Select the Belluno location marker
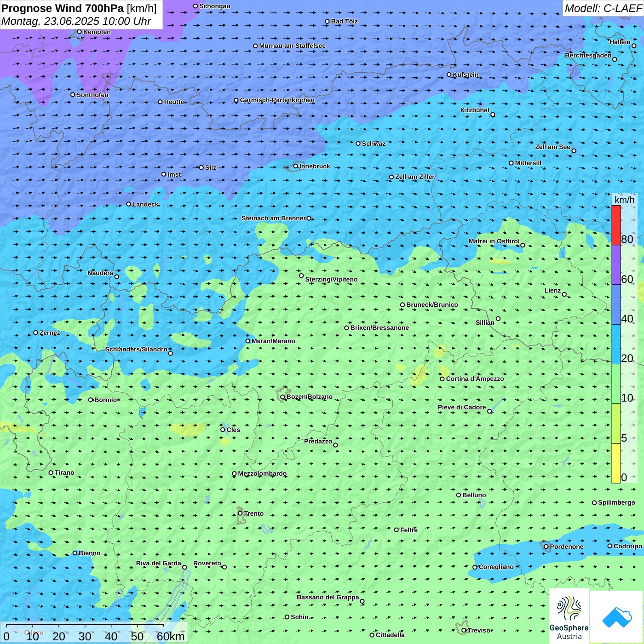This screenshot has height=644, width=644. [459, 495]
